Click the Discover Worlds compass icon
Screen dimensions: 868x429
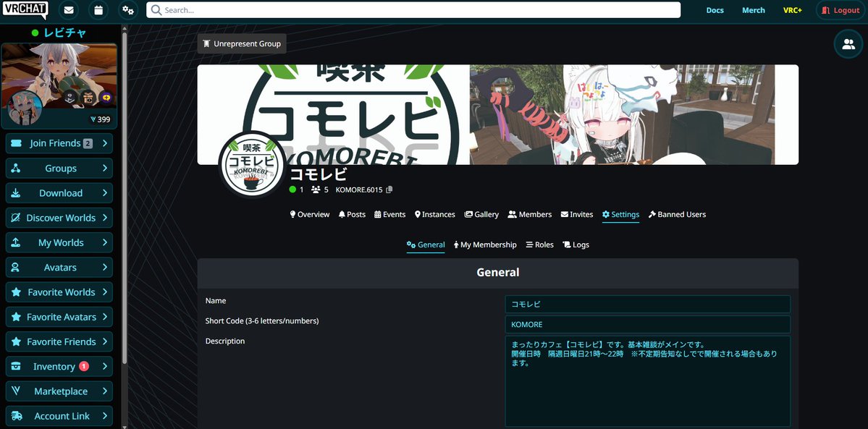(15, 218)
